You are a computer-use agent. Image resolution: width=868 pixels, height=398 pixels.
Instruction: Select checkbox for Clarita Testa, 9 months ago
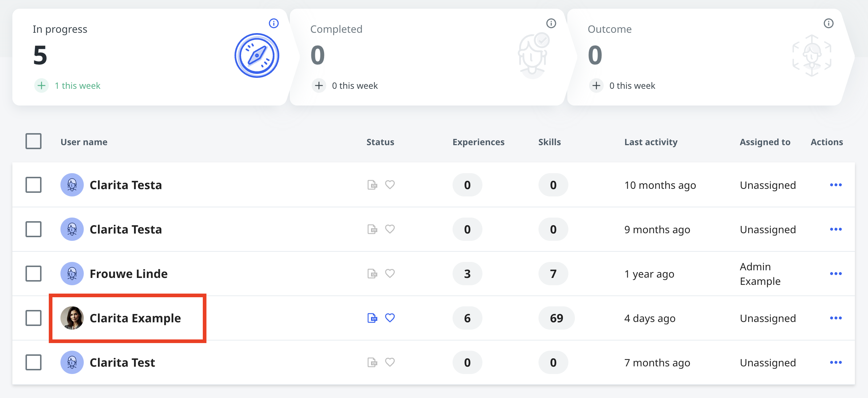(x=33, y=229)
